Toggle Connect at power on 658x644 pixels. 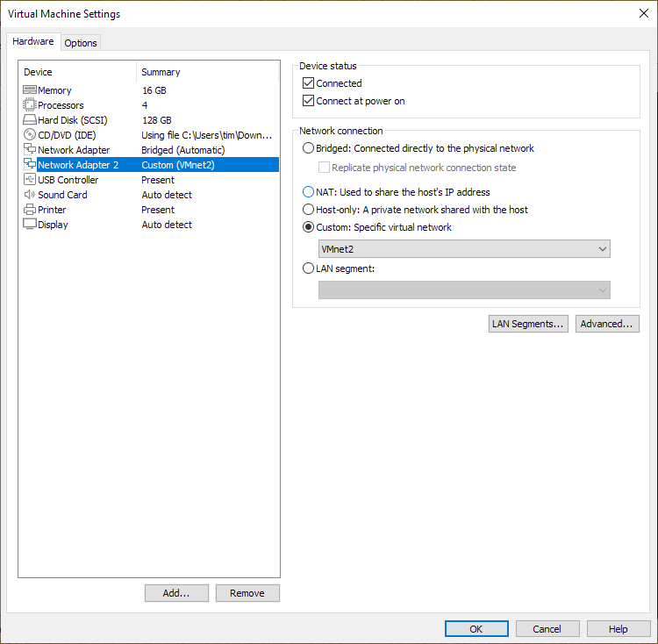coord(308,101)
